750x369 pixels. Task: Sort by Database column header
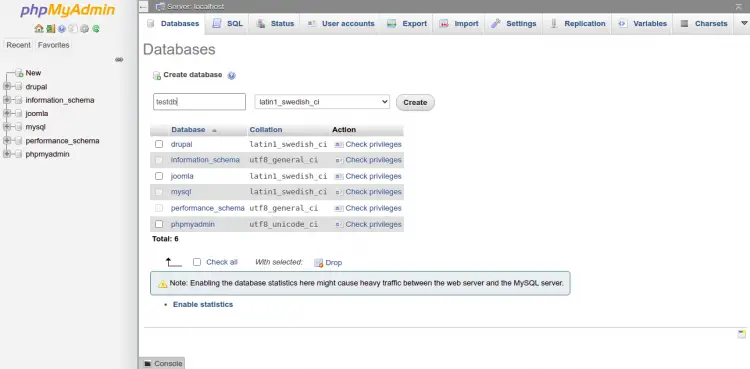pyautogui.click(x=188, y=130)
